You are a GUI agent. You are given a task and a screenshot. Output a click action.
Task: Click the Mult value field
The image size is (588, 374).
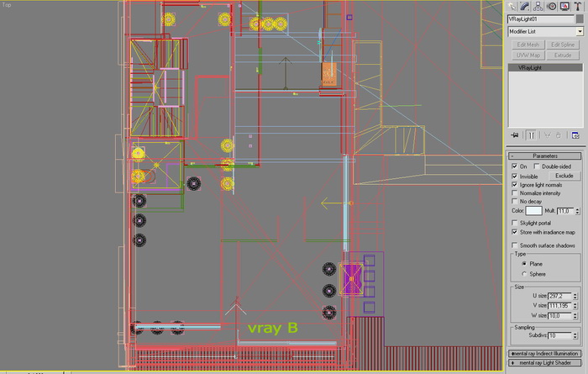point(566,211)
